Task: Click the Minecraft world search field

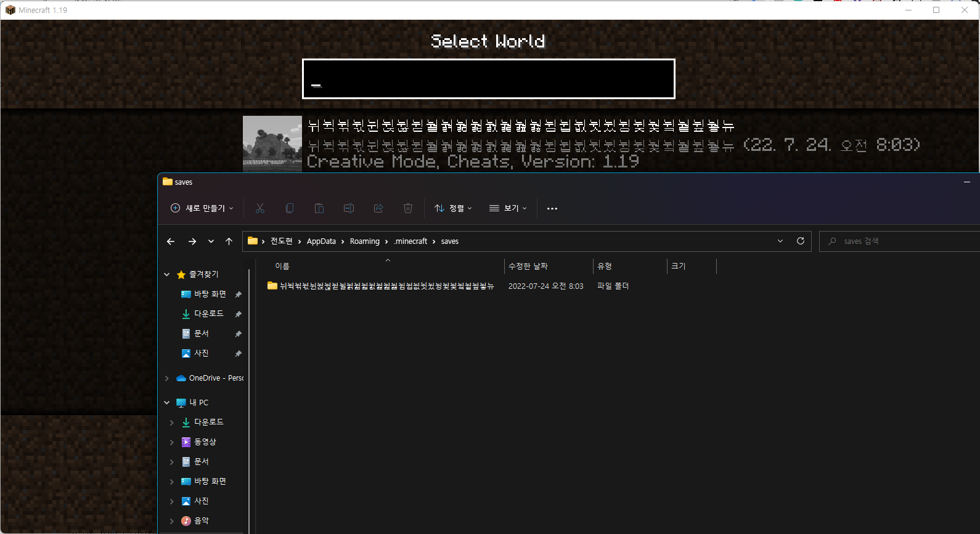Action: click(x=488, y=79)
